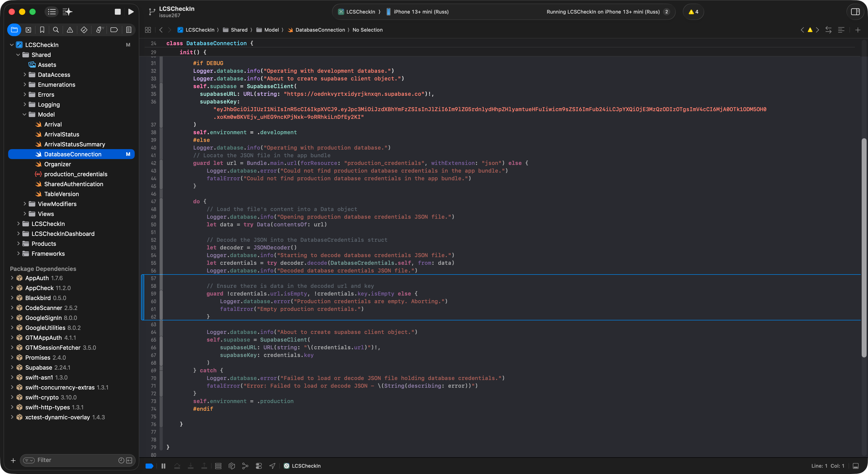Open the Issue navigator warning icon
The image size is (868, 474).
70,30
